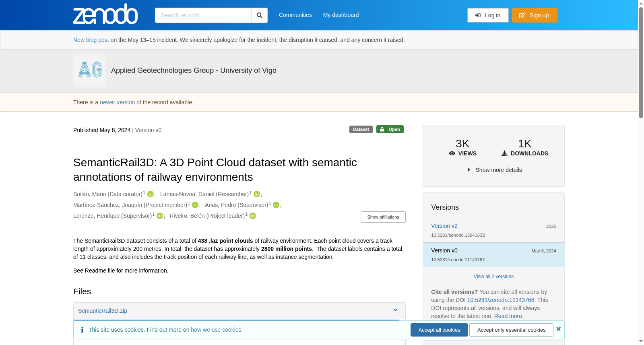Open author Lamas-Novoa, Daniel (Researcher)

pos(204,194)
